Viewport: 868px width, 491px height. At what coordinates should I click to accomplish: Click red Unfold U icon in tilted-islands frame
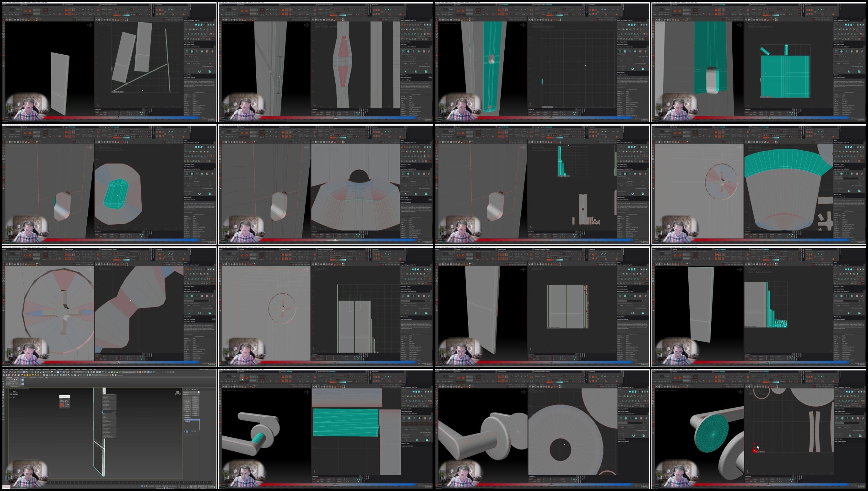click(x=25, y=11)
